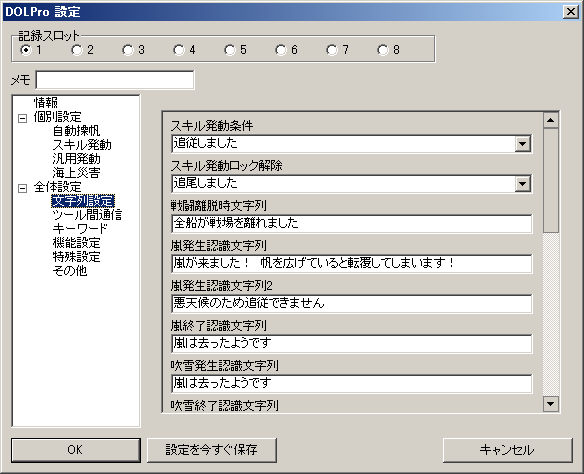Select record slot 3 radio button

[x=128, y=50]
